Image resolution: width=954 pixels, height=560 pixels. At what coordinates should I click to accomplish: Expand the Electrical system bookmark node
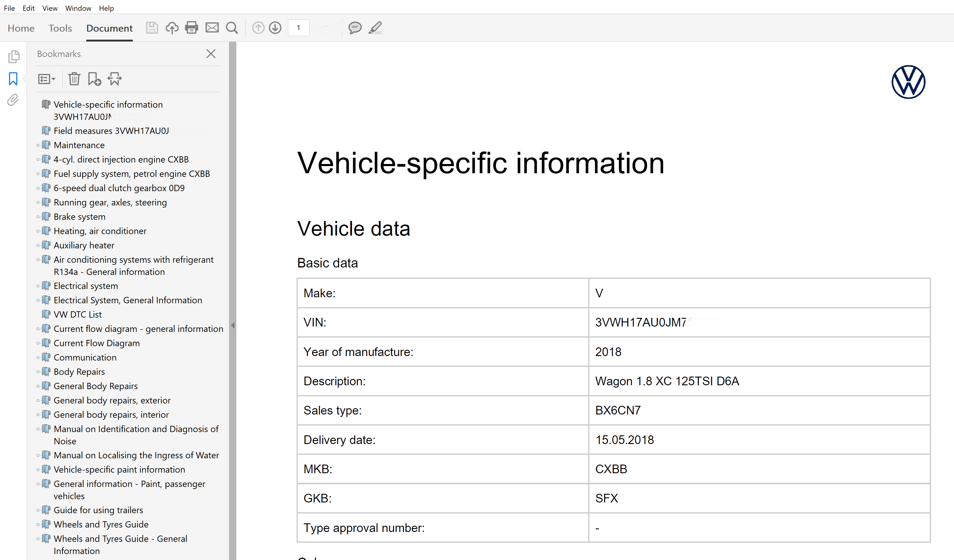[x=38, y=286]
